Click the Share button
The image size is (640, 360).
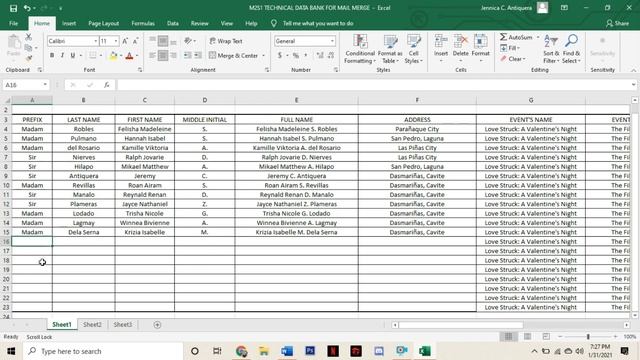click(x=617, y=23)
